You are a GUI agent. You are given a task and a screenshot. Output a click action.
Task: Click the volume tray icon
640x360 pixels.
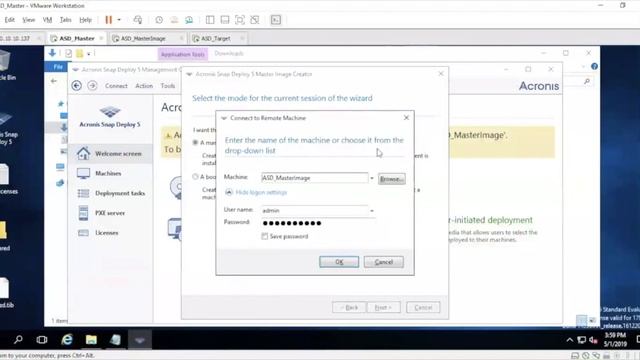pos(593,340)
